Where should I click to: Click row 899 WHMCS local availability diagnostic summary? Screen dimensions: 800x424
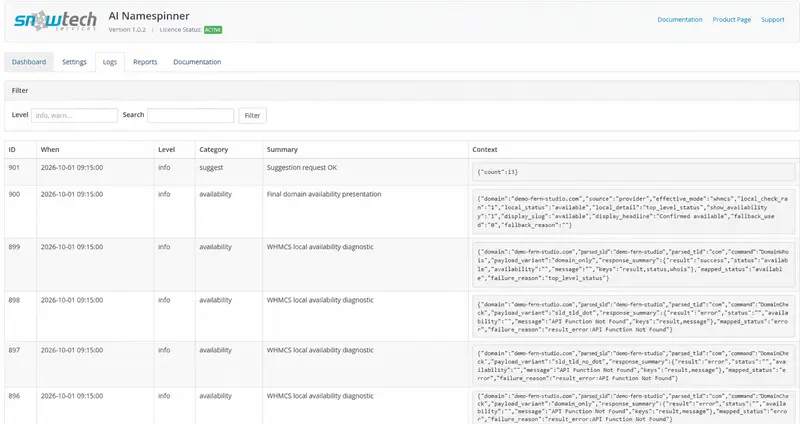(320, 246)
